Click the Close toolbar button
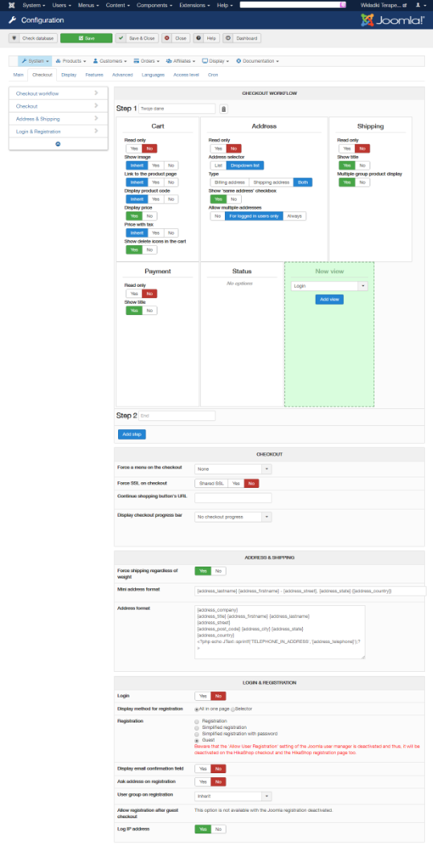433x868 pixels. click(x=175, y=39)
